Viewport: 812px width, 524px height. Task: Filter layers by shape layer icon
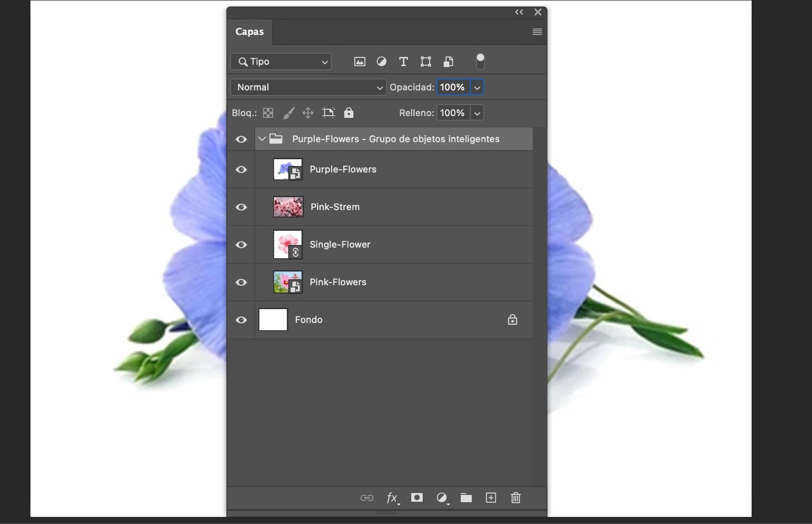tap(426, 62)
